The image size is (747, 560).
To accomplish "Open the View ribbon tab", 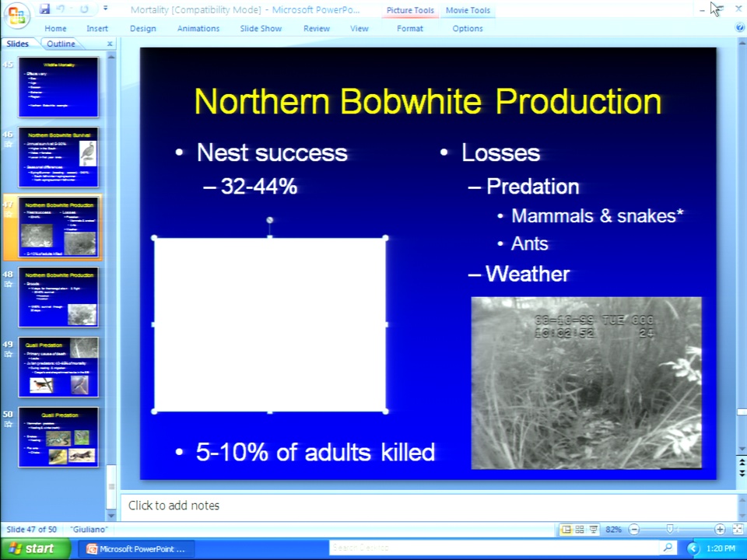I will click(359, 29).
